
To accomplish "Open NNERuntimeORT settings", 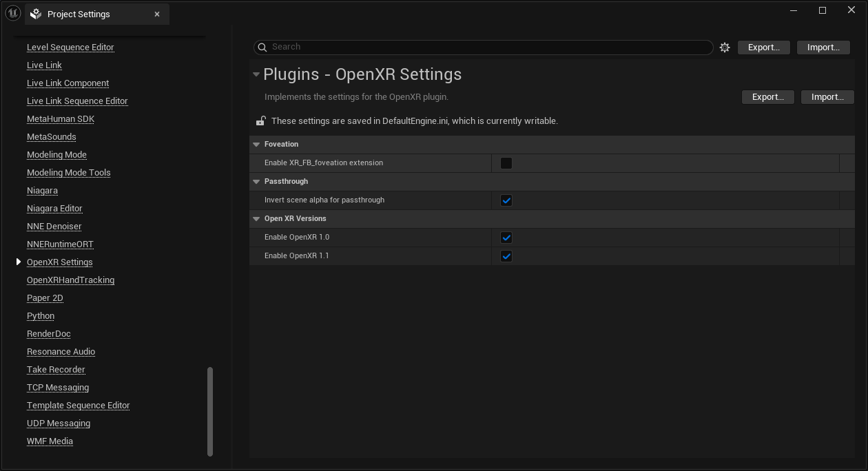I will pos(60,244).
